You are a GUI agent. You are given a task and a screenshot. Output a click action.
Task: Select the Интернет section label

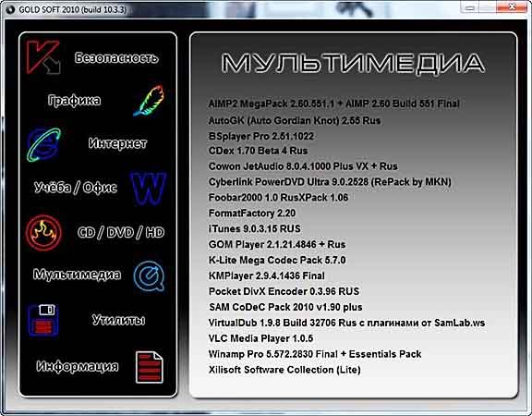point(117,143)
